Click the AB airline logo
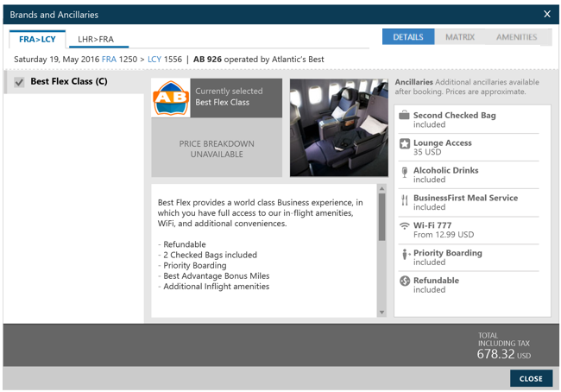Image resolution: width=561 pixels, height=392 pixels. [x=170, y=98]
